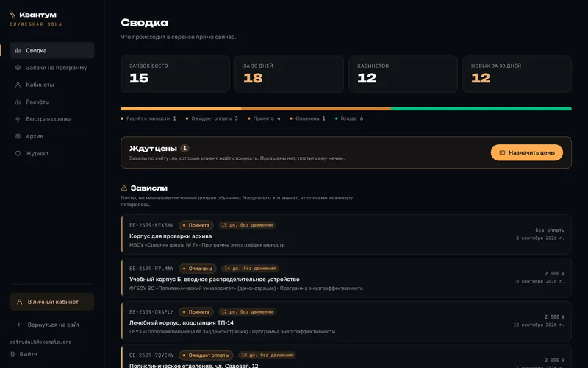Screen dimensions: 588x368
Task: Go to the Журнал section
Action: click(x=52, y=153)
